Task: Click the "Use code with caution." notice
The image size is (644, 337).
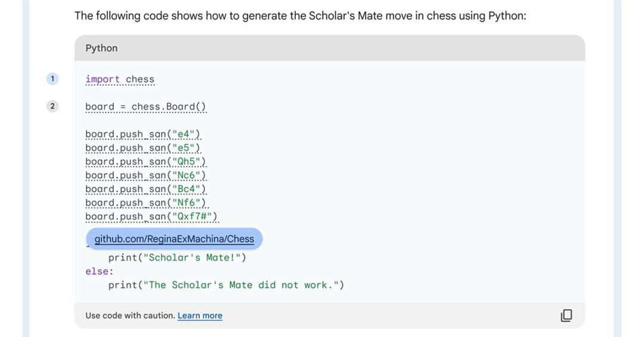Action: click(x=130, y=316)
